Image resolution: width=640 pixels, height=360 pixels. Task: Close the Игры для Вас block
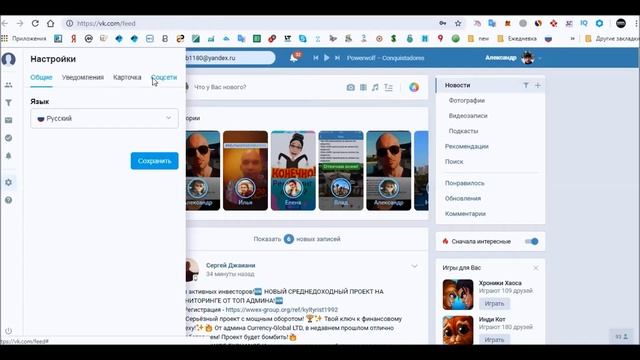[x=536, y=268]
